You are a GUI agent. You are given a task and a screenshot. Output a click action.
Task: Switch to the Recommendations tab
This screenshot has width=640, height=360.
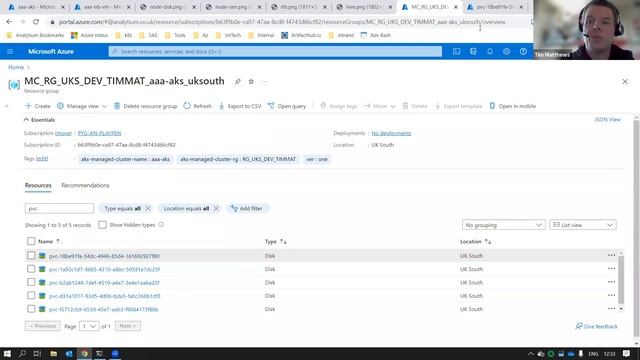(x=85, y=185)
